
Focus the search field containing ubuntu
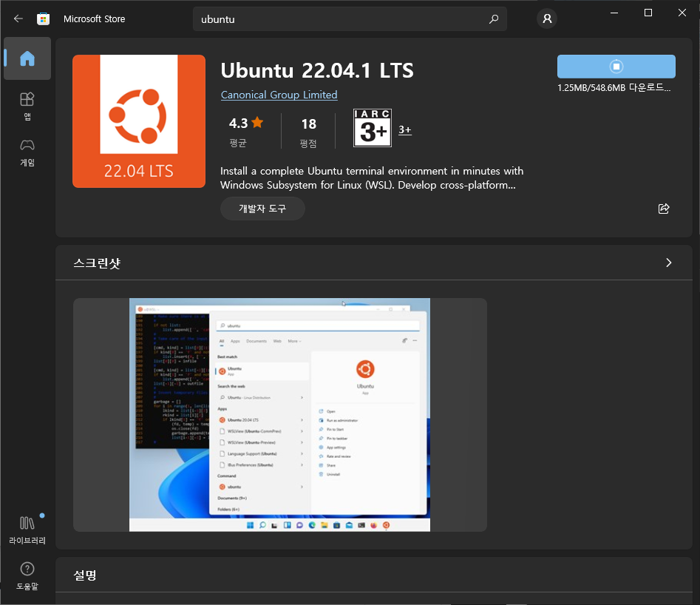[x=350, y=18]
